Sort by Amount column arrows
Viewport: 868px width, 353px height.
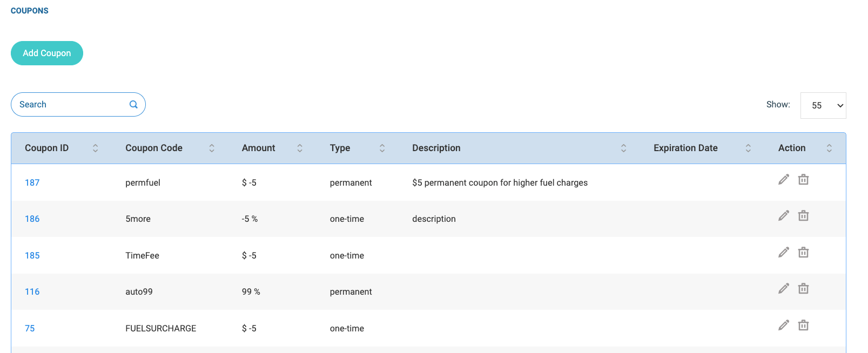[300, 148]
